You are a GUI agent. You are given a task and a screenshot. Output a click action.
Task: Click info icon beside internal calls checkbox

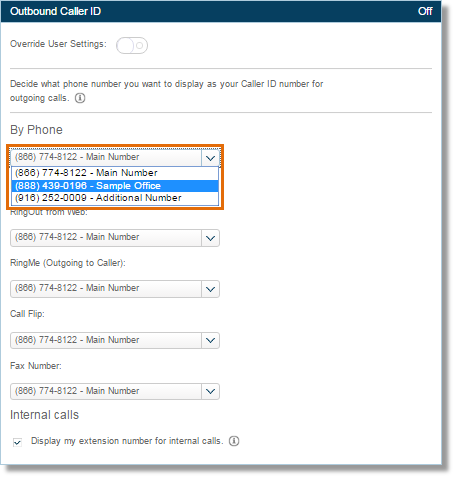(x=234, y=441)
